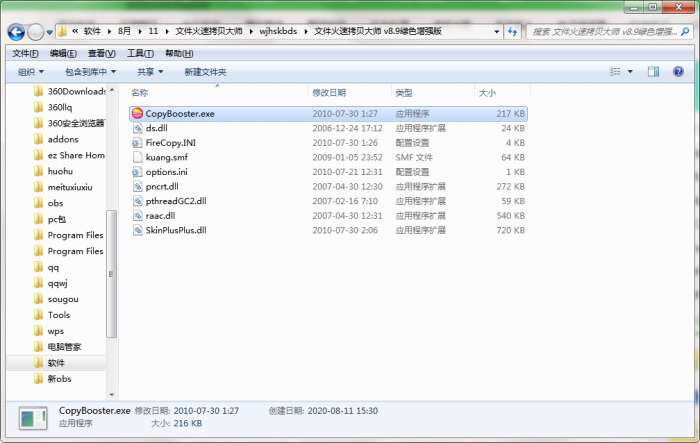Click the 720 KB size cell
Screen dimensions: 700x443
(510, 230)
